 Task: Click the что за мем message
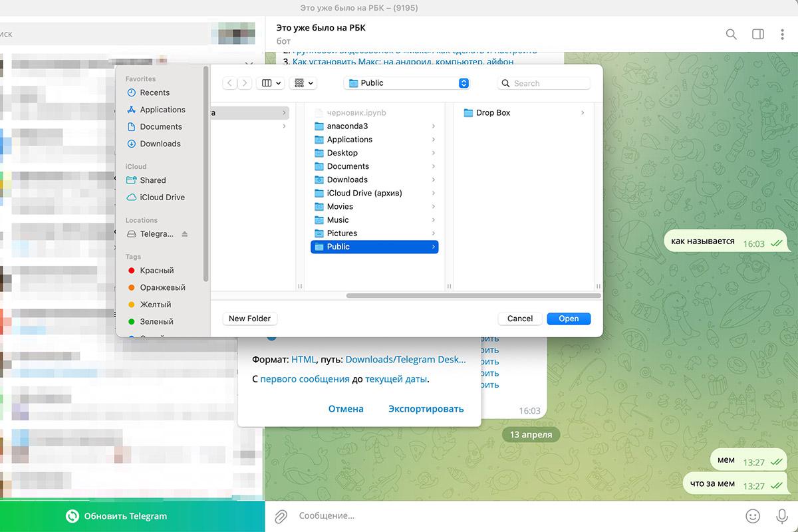[735, 483]
